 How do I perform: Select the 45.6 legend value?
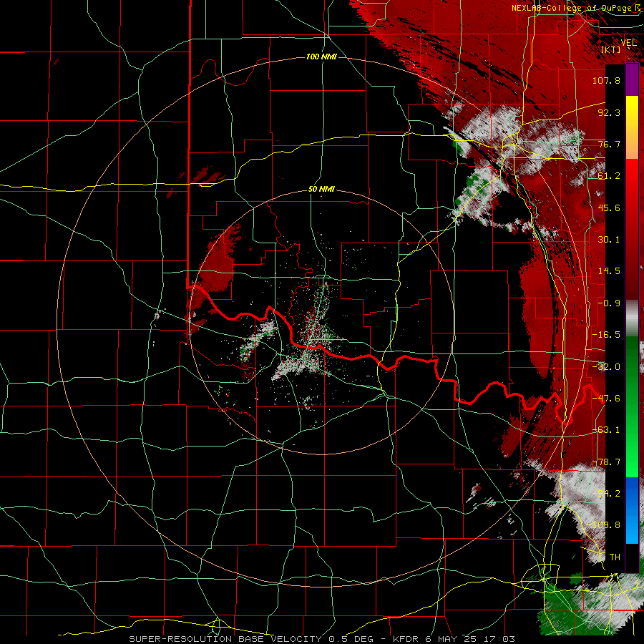click(609, 208)
